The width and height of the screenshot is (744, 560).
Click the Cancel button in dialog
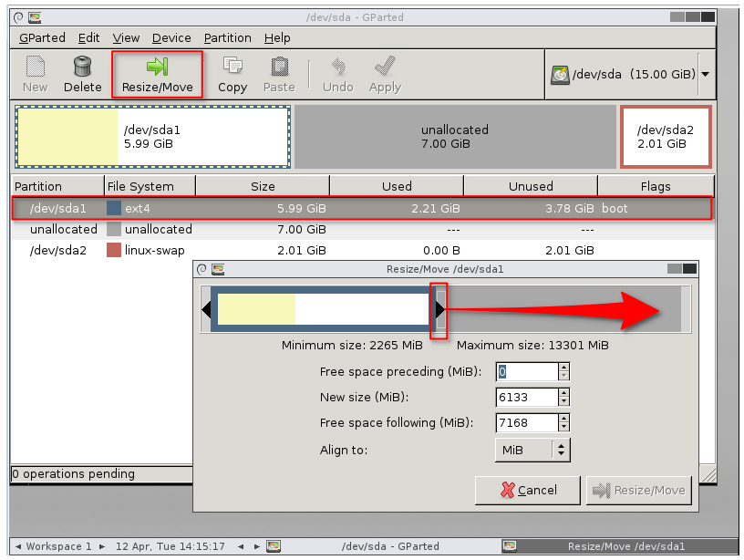(528, 491)
